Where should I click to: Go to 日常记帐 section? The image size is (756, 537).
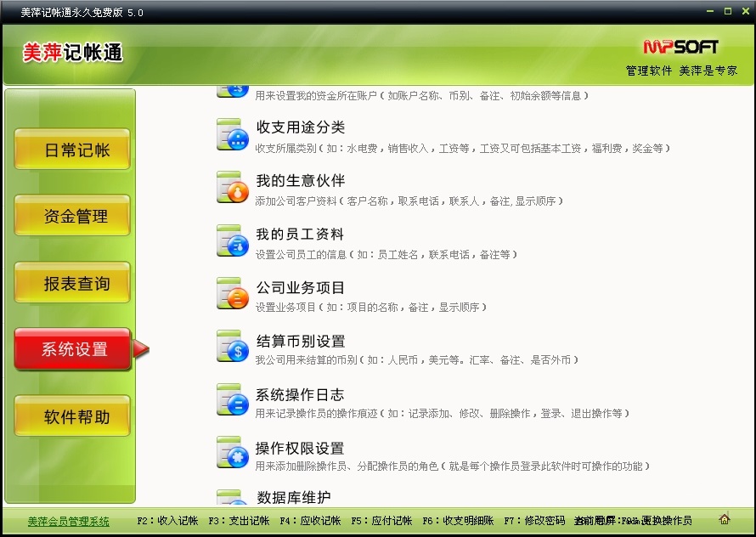coord(72,149)
